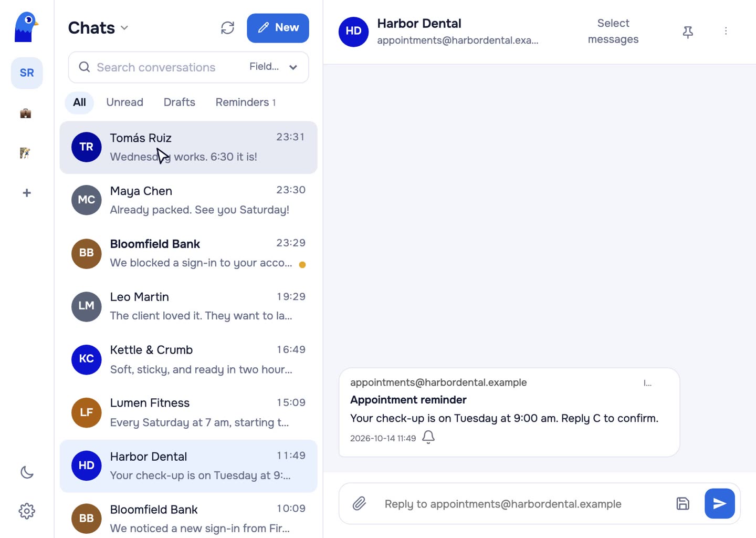756x538 pixels.
Task: Add a new account with plus icon
Action: click(27, 193)
